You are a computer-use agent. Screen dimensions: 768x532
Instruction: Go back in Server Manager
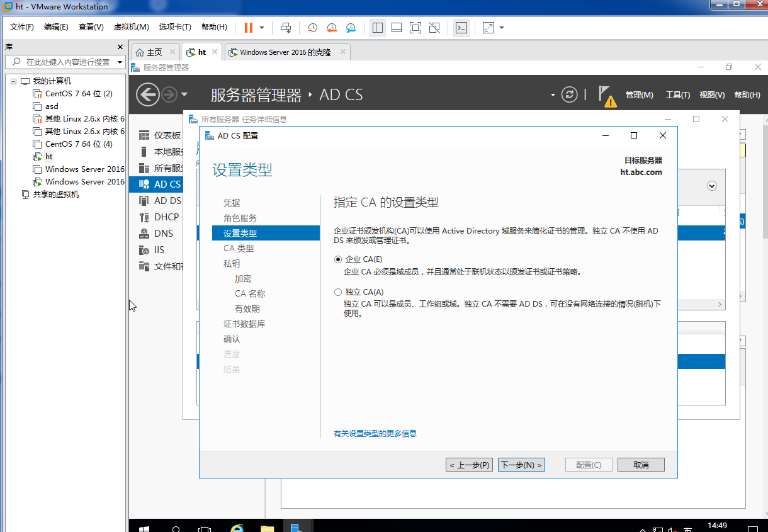pyautogui.click(x=148, y=94)
